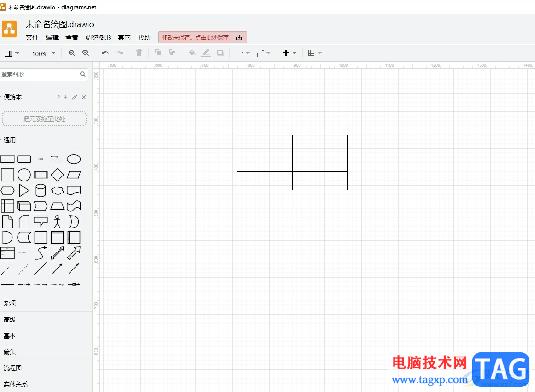The image size is (535, 392).
Task: Open the view panels layout dropdown
Action: [12, 53]
